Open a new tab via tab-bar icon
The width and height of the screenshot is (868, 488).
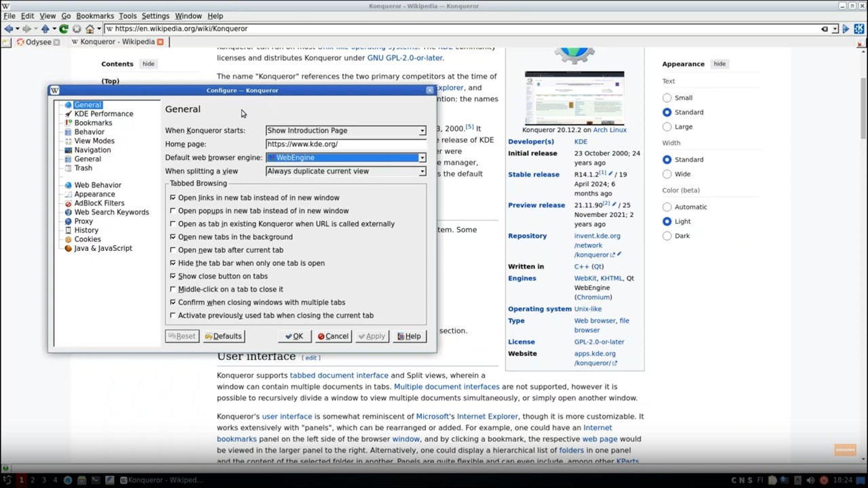[x=6, y=42]
